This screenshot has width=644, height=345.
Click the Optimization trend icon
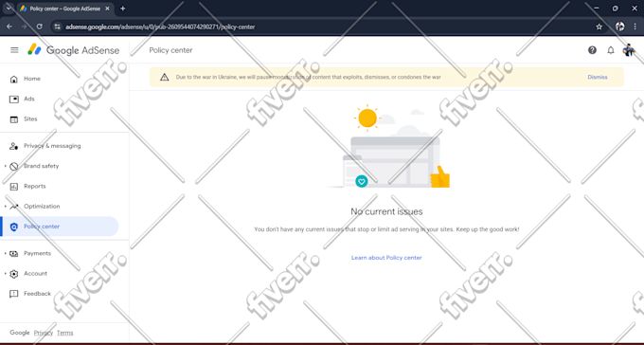(x=14, y=207)
